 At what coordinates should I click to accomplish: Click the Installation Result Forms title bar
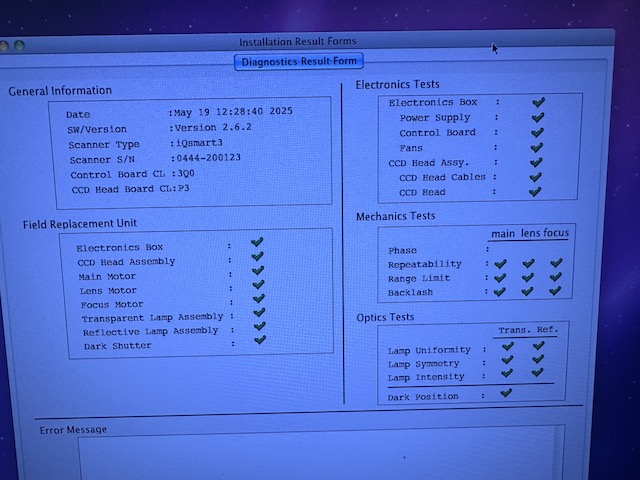pyautogui.click(x=297, y=42)
